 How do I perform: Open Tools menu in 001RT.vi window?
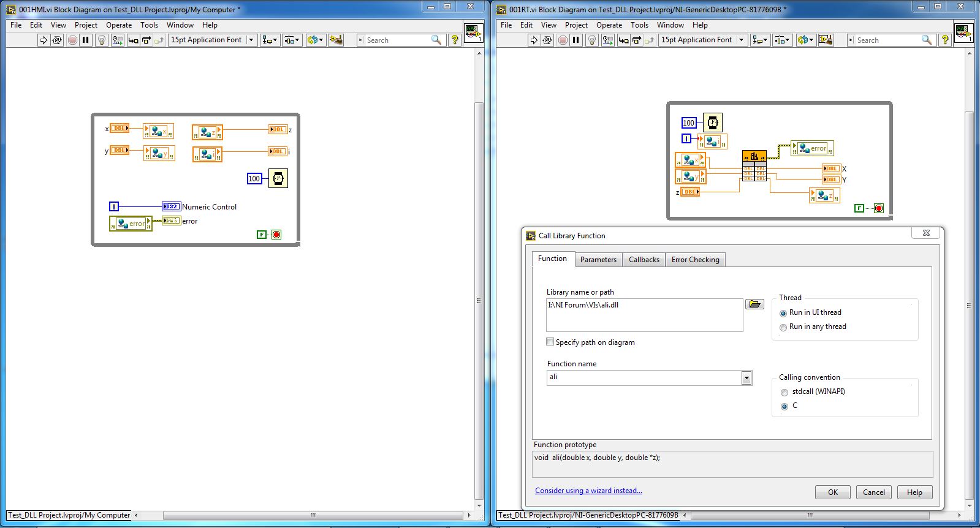[639, 25]
